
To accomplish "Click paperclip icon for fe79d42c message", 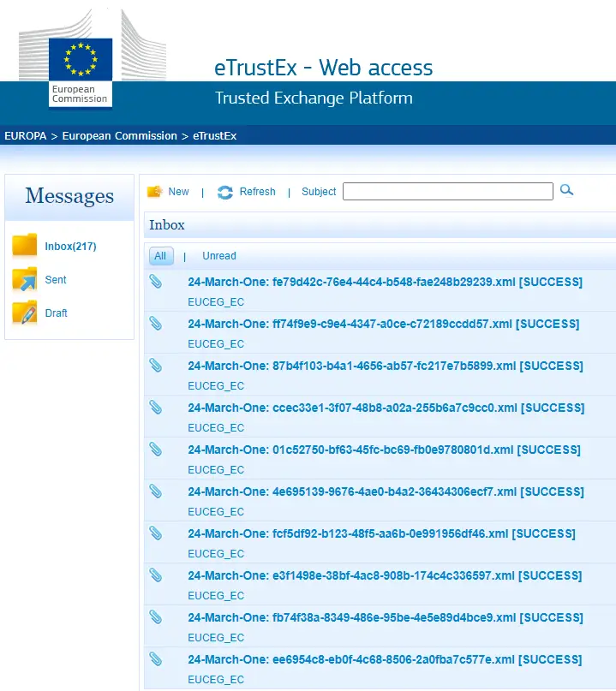I will point(156,281).
